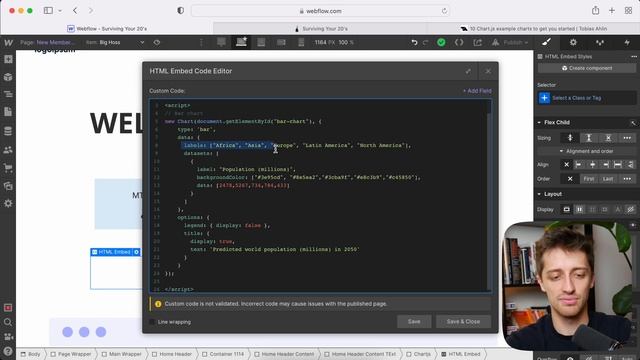The width and height of the screenshot is (640, 360).
Task: Close the HTML Embed Code Editor
Action: pos(488,71)
